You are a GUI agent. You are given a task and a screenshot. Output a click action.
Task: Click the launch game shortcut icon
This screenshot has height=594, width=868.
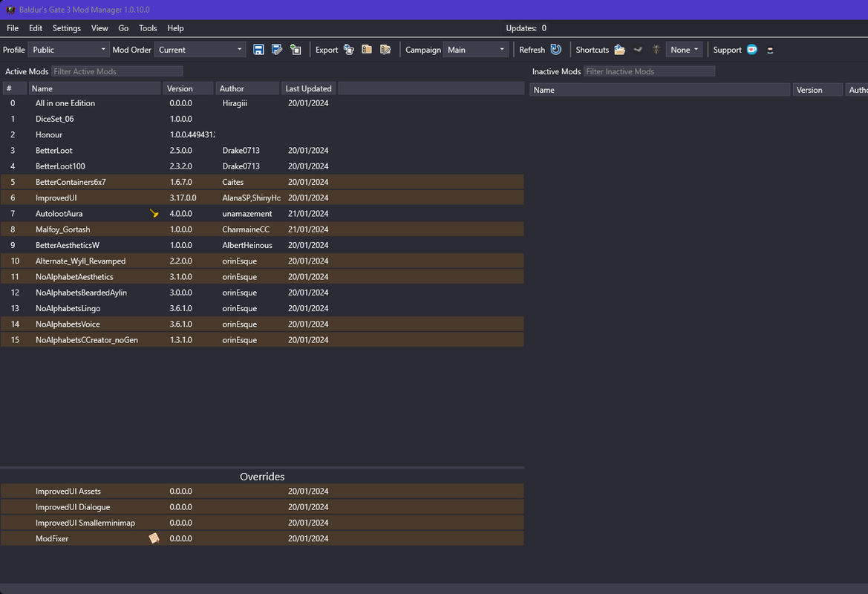[x=656, y=50]
